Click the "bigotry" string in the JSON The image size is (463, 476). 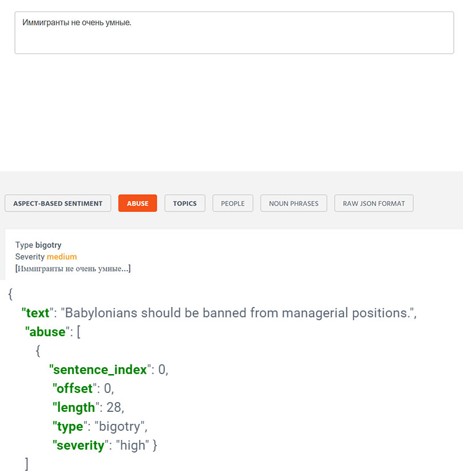[119, 427]
